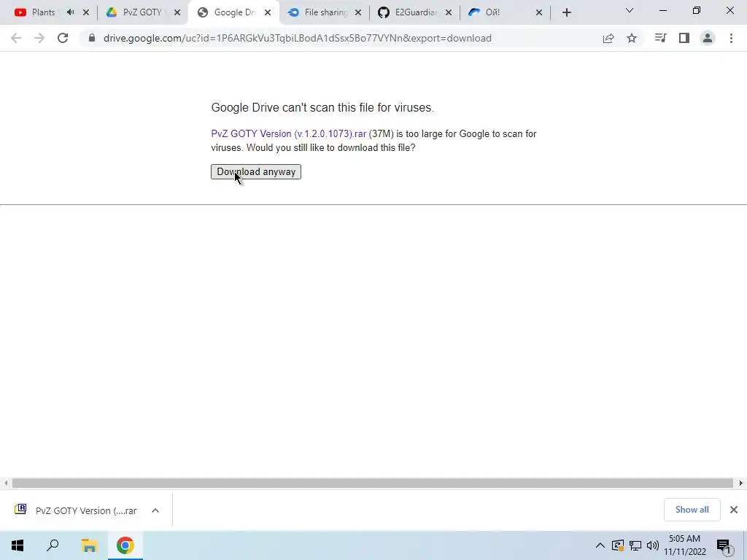Click the Download anyway button

coord(256,171)
